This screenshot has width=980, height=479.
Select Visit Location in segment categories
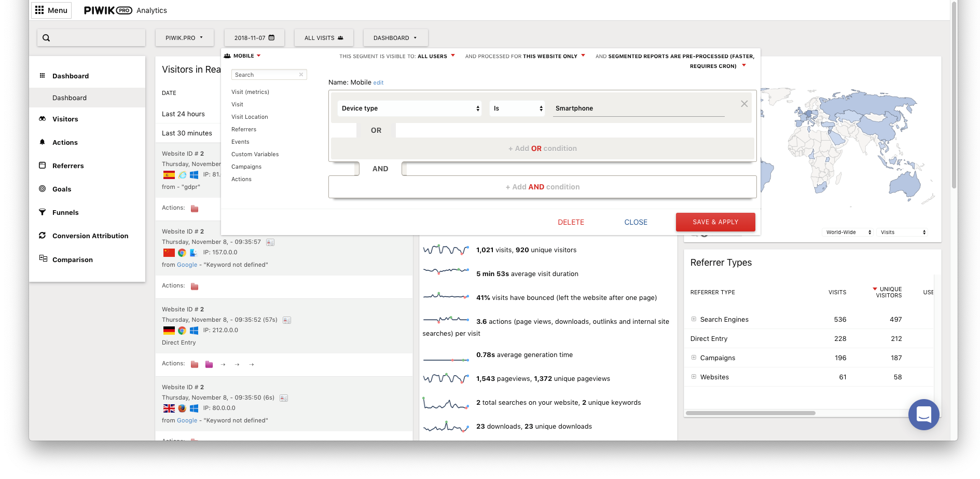coord(250,117)
